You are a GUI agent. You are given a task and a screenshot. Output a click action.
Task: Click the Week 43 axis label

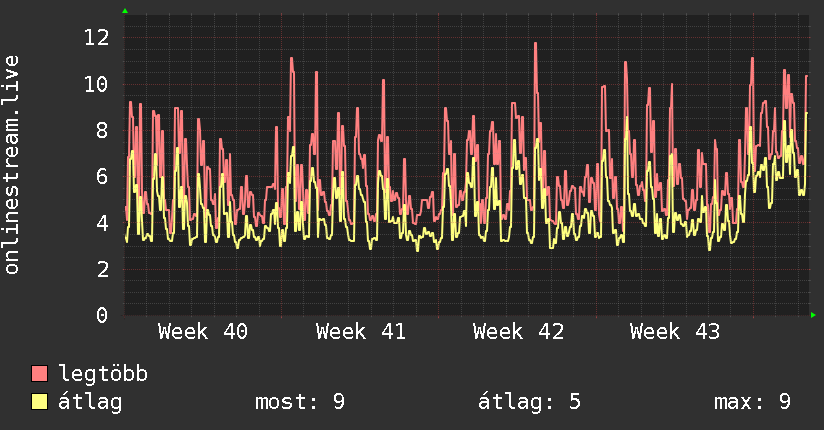click(675, 332)
